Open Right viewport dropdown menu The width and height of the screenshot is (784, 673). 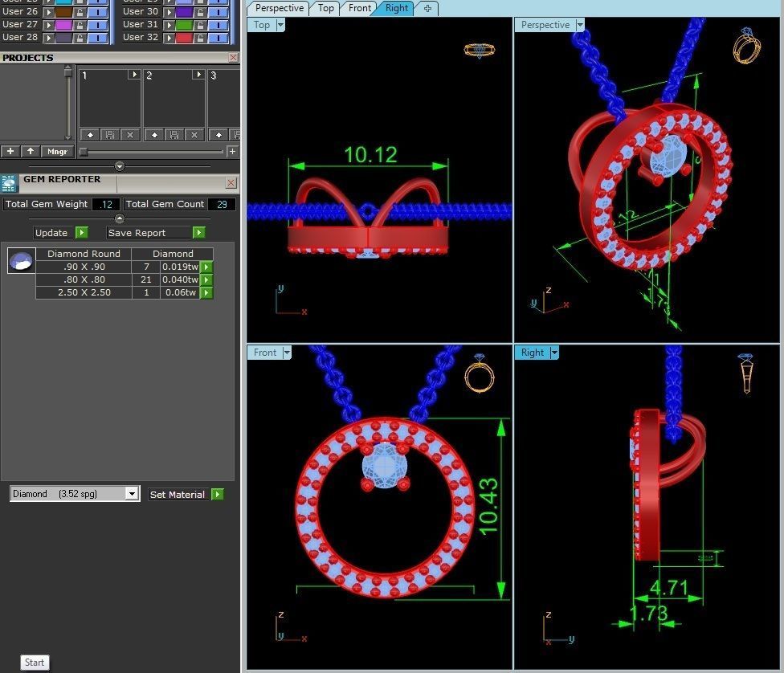tap(554, 353)
